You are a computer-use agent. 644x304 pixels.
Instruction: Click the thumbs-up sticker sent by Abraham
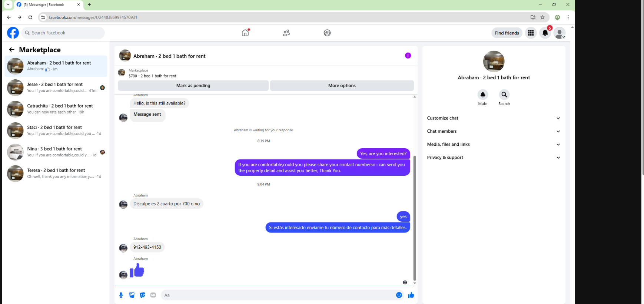[x=137, y=270]
